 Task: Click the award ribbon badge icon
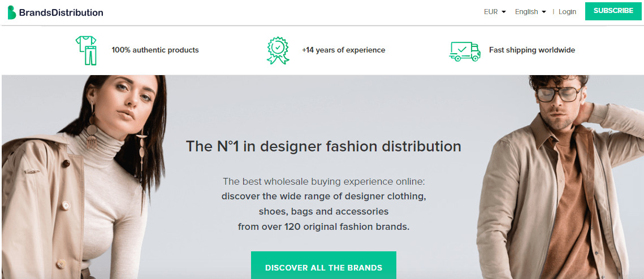[278, 50]
